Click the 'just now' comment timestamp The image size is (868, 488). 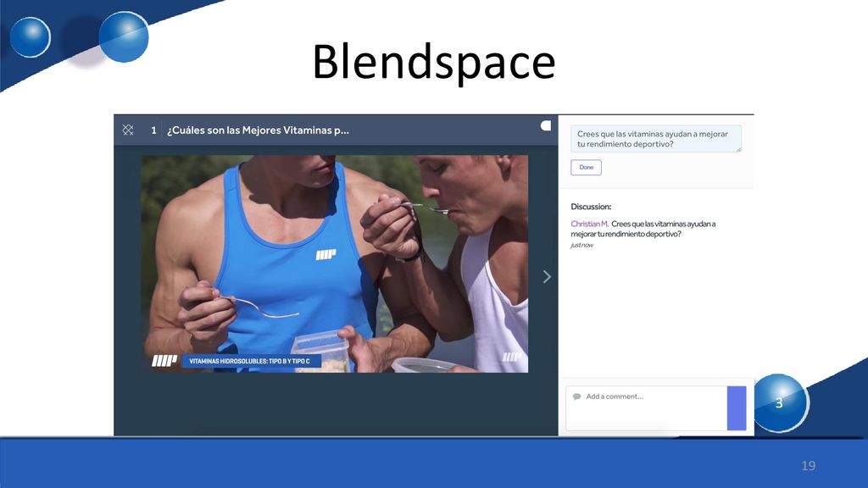[581, 245]
